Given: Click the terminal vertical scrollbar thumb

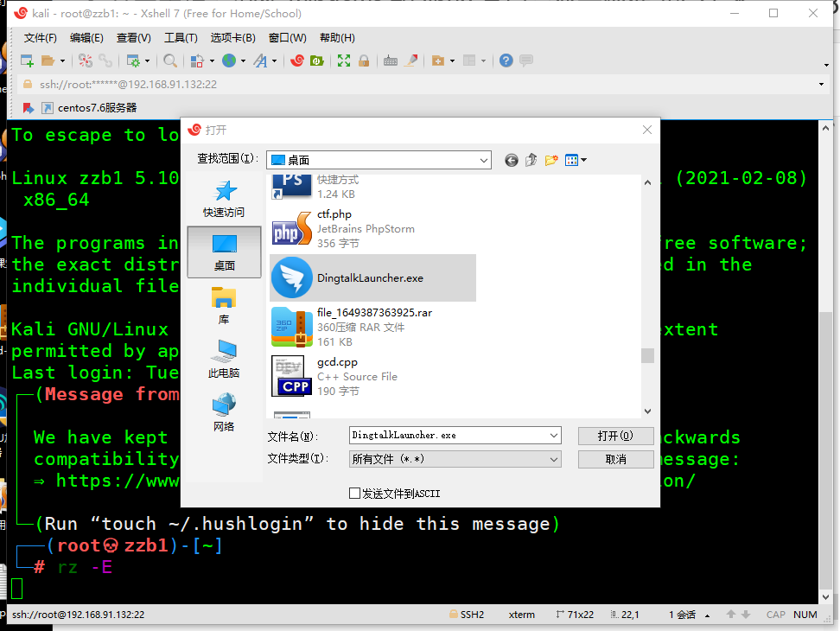Looking at the screenshot, I should 825,449.
